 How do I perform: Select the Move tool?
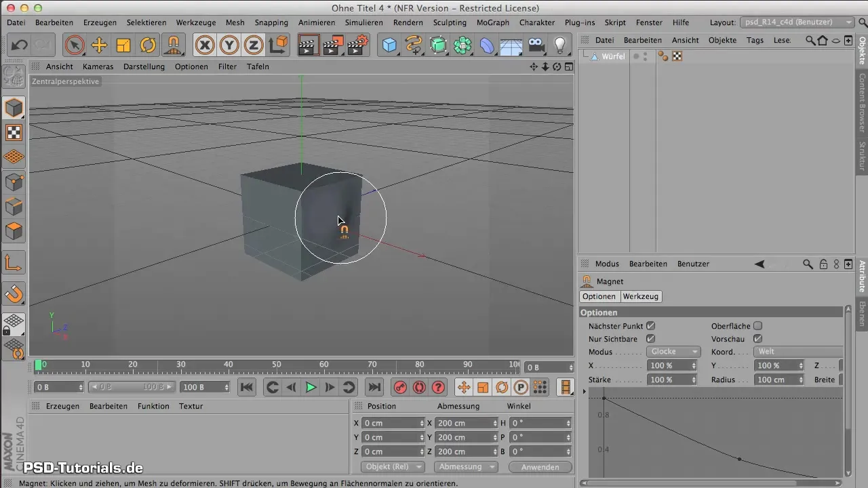pos(99,45)
